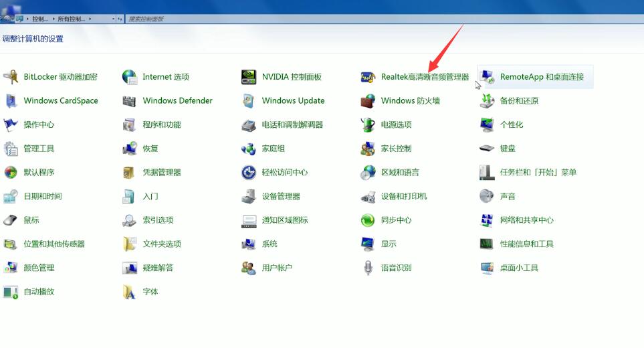Click the 个性化 monitor icon
Screen dimensions: 644x348
pos(487,124)
